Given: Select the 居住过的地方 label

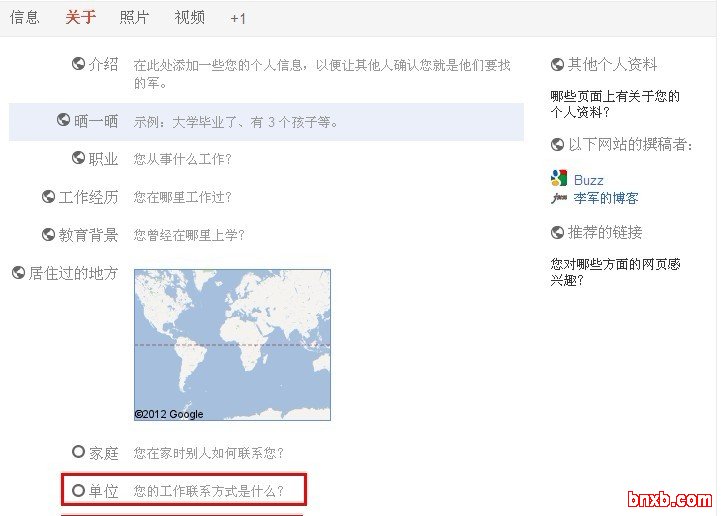Looking at the screenshot, I should (74, 273).
